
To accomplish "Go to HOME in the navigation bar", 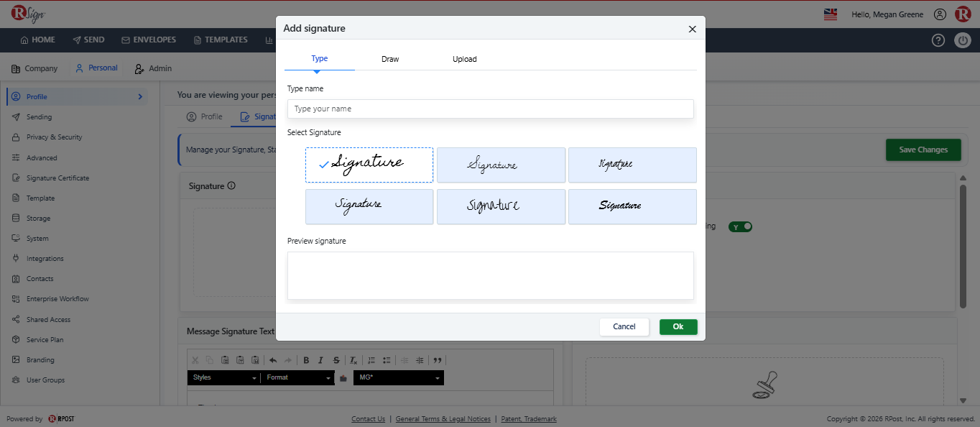I will point(37,40).
